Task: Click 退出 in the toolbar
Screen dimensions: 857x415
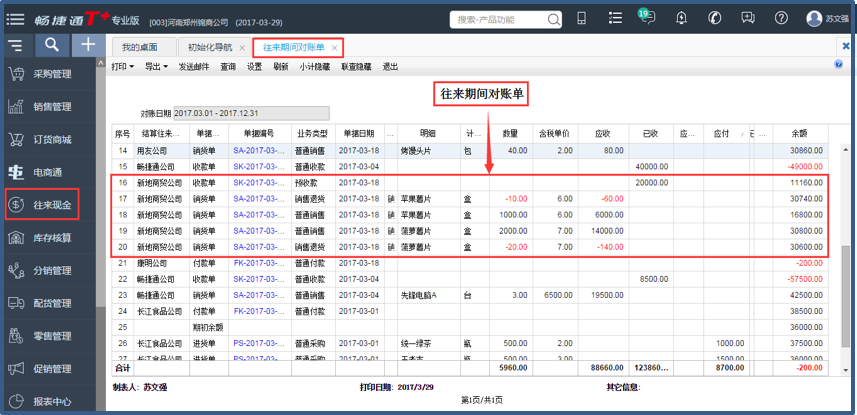Action: [390, 67]
